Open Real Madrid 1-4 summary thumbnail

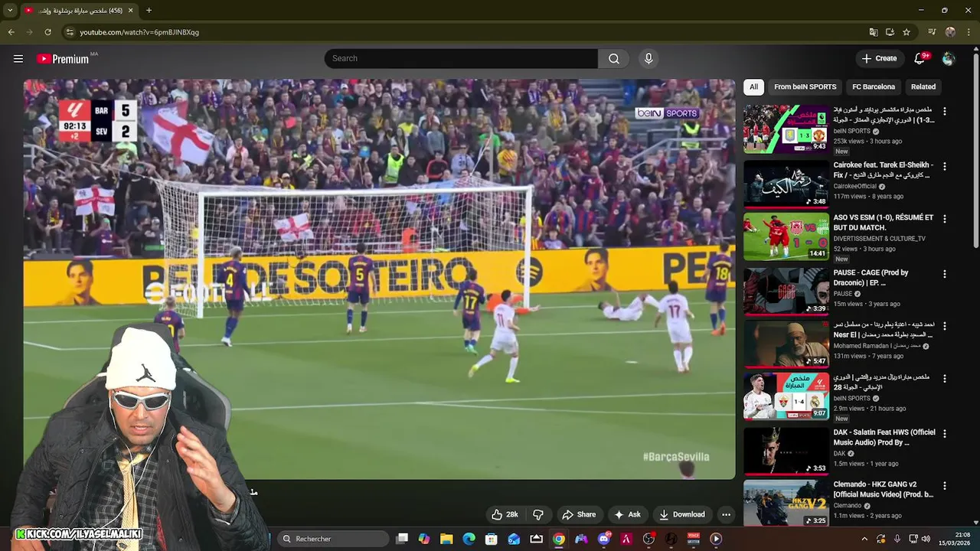786,396
